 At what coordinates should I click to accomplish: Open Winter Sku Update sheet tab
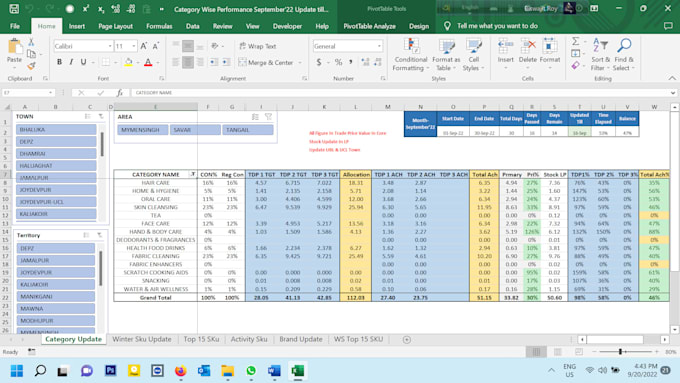pyautogui.click(x=142, y=339)
